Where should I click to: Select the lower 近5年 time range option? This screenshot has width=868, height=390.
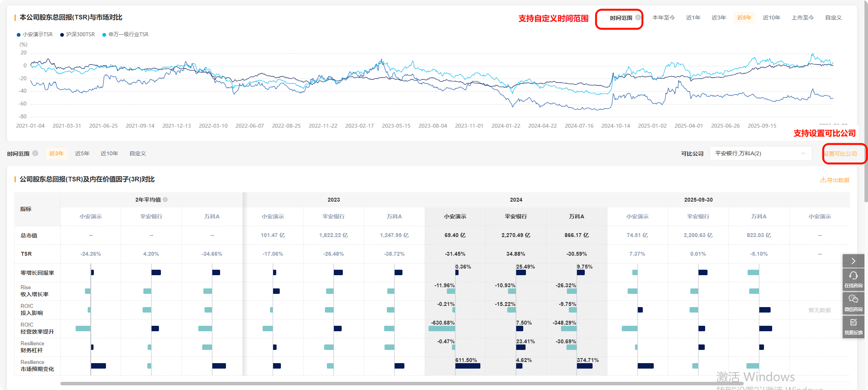[82, 153]
